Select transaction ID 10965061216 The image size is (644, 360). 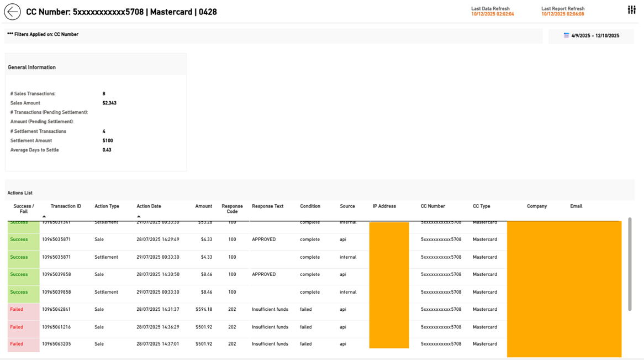pyautogui.click(x=56, y=327)
